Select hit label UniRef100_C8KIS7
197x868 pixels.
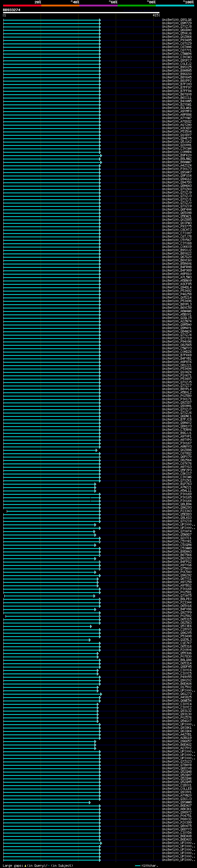(x=177, y=474)
